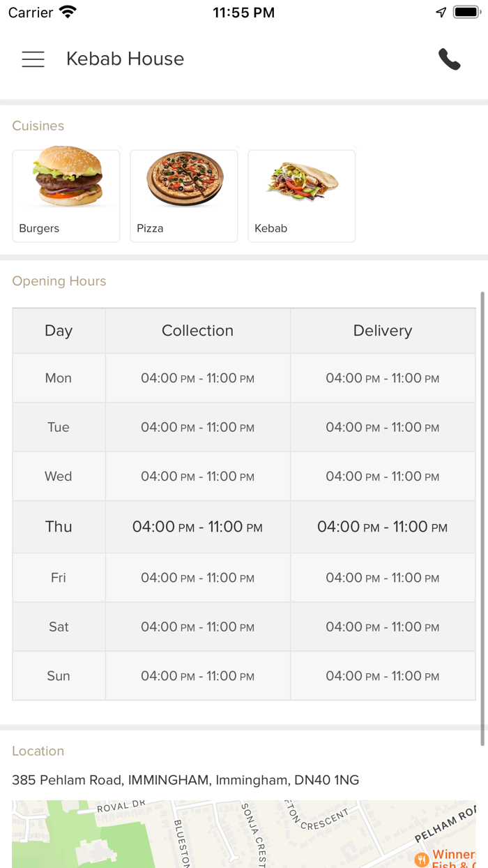The image size is (488, 868).
Task: Call the restaurant via the phone icon
Action: (450, 59)
